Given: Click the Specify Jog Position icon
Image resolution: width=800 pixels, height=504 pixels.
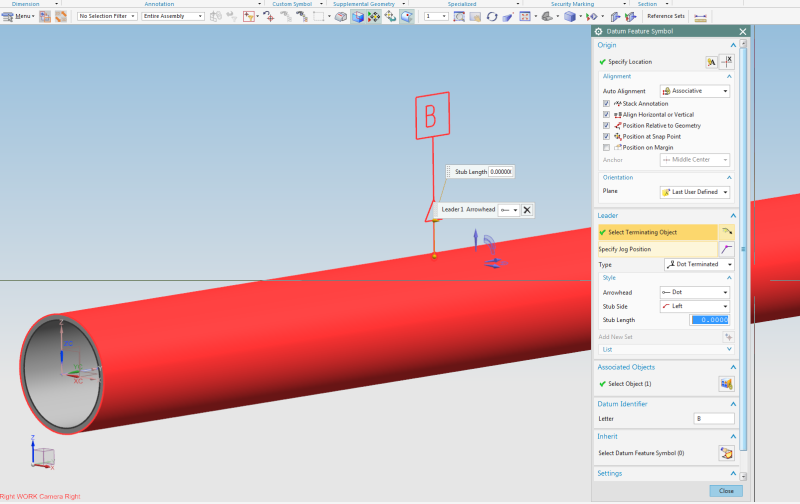Looking at the screenshot, I should pos(727,249).
